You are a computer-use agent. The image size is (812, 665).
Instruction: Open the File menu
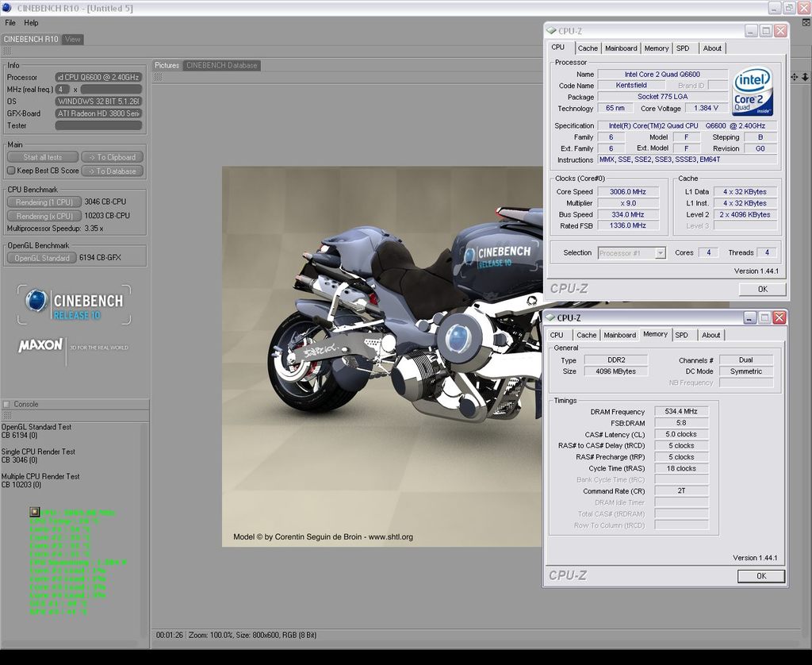pyautogui.click(x=10, y=23)
